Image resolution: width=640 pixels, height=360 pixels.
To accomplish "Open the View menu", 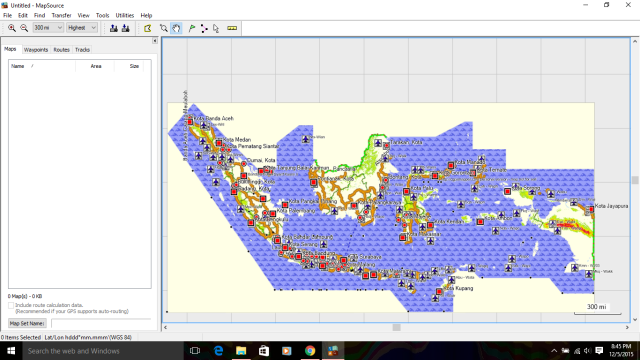I will click(x=83, y=15).
